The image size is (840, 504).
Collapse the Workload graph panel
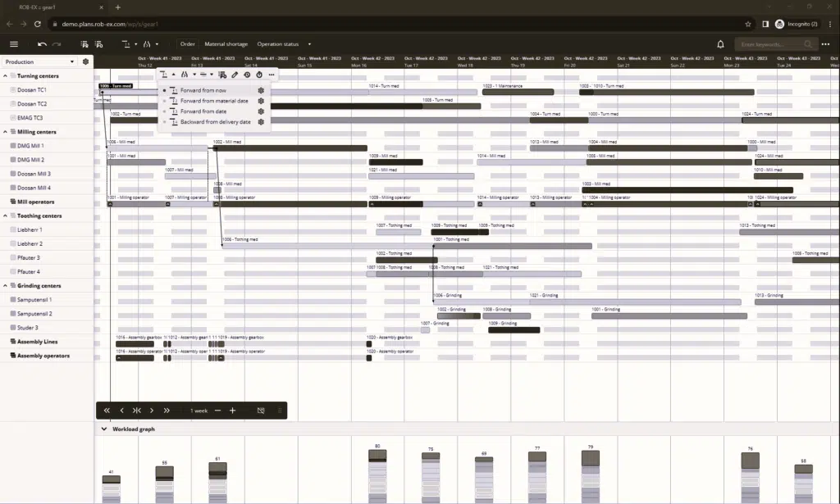click(104, 429)
